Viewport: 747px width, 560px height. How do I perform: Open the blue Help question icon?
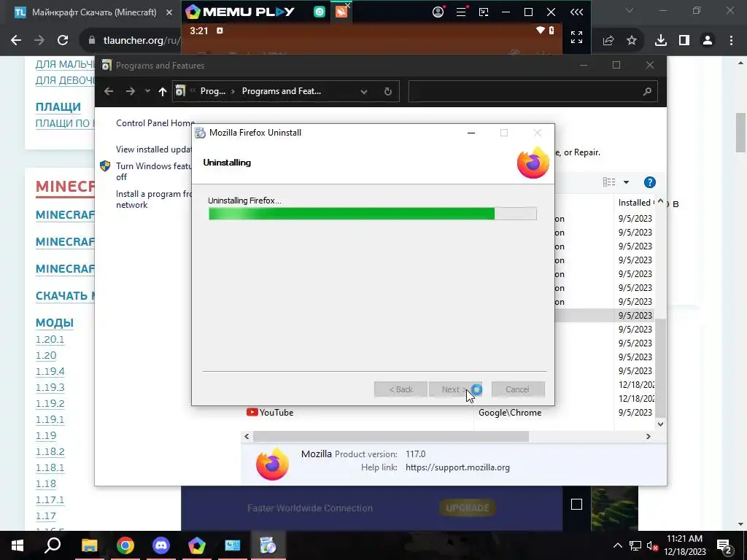tap(649, 182)
